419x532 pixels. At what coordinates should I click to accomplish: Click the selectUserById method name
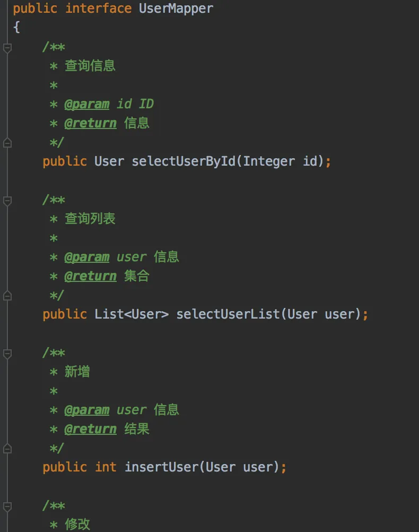pos(183,161)
